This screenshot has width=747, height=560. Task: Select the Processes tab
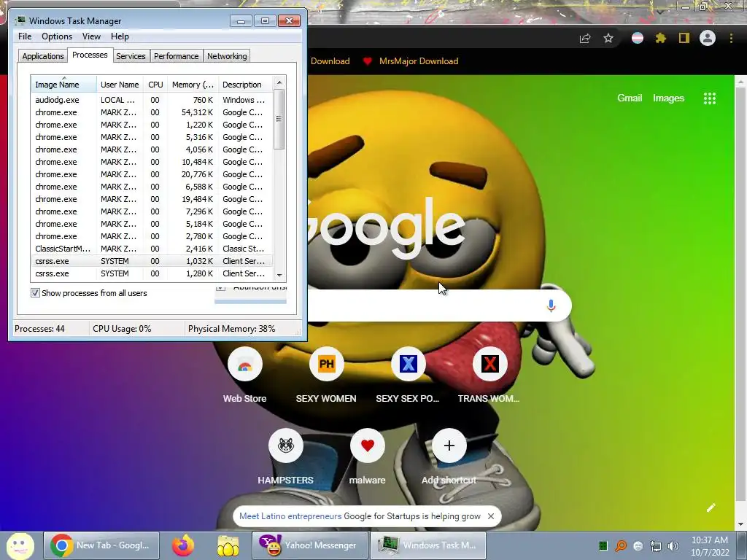pos(90,55)
